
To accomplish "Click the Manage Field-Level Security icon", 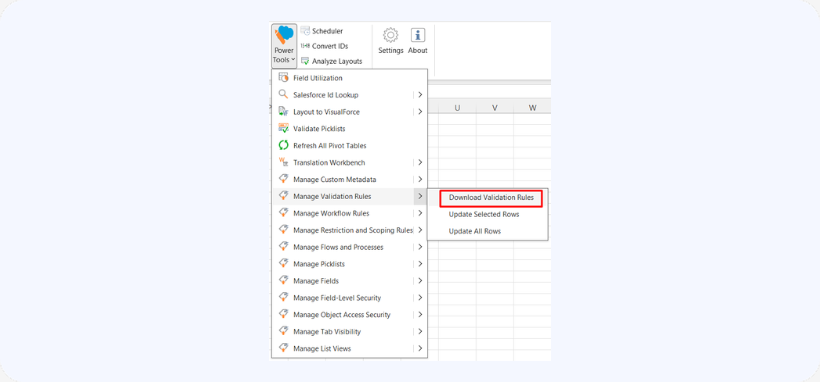I will [283, 297].
